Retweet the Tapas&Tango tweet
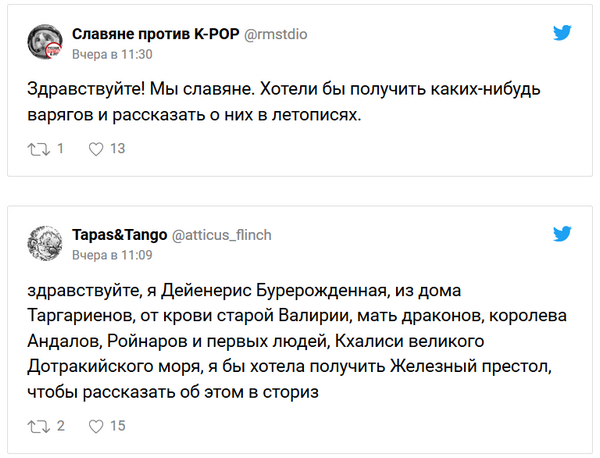The height and width of the screenshot is (458, 600). [37, 425]
